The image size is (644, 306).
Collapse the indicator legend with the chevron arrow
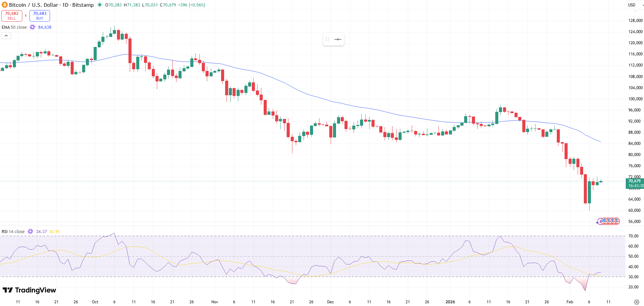(6, 35)
